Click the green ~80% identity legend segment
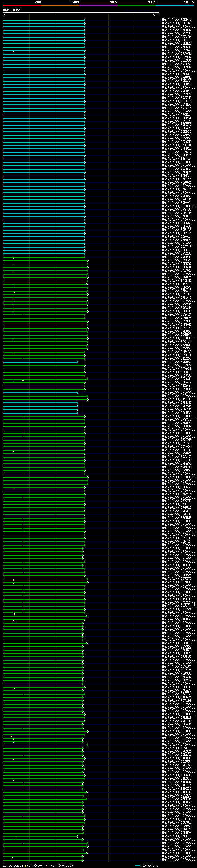 point(137,6)
